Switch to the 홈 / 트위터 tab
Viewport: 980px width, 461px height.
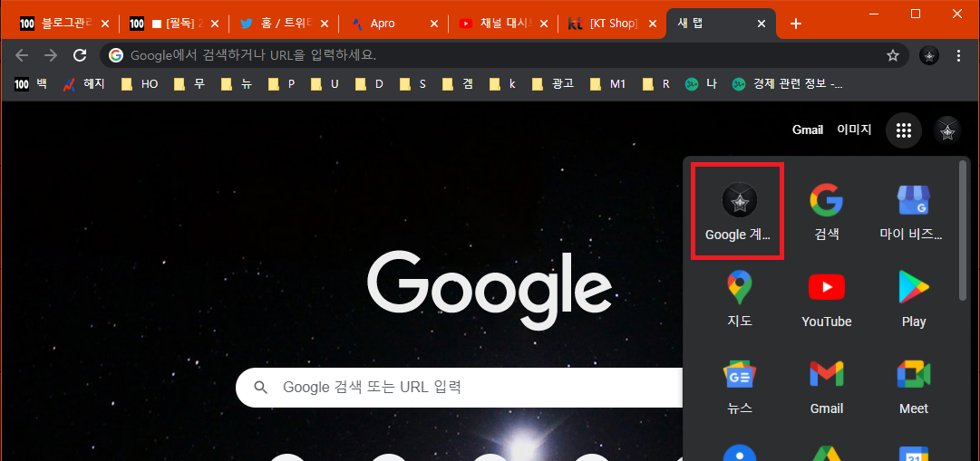(x=284, y=24)
